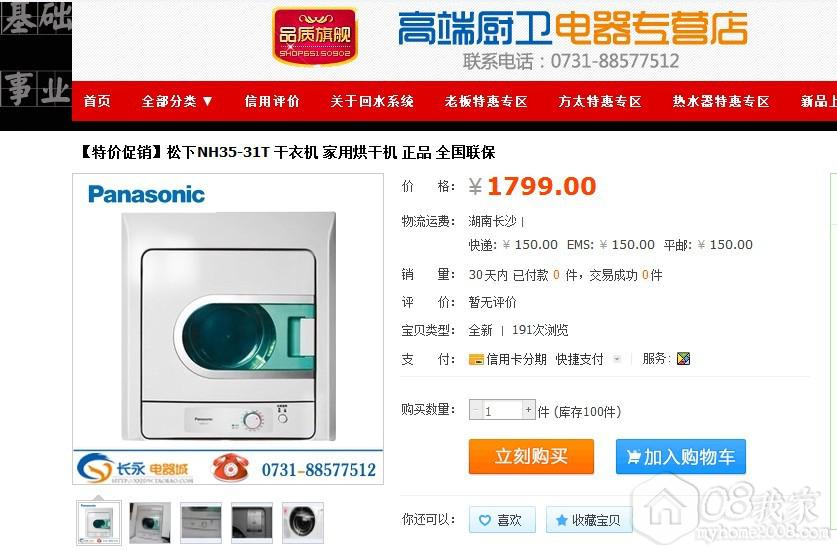This screenshot has width=837, height=550.
Task: Click the 长永电器城 logo on the product banner
Action: coord(133,468)
